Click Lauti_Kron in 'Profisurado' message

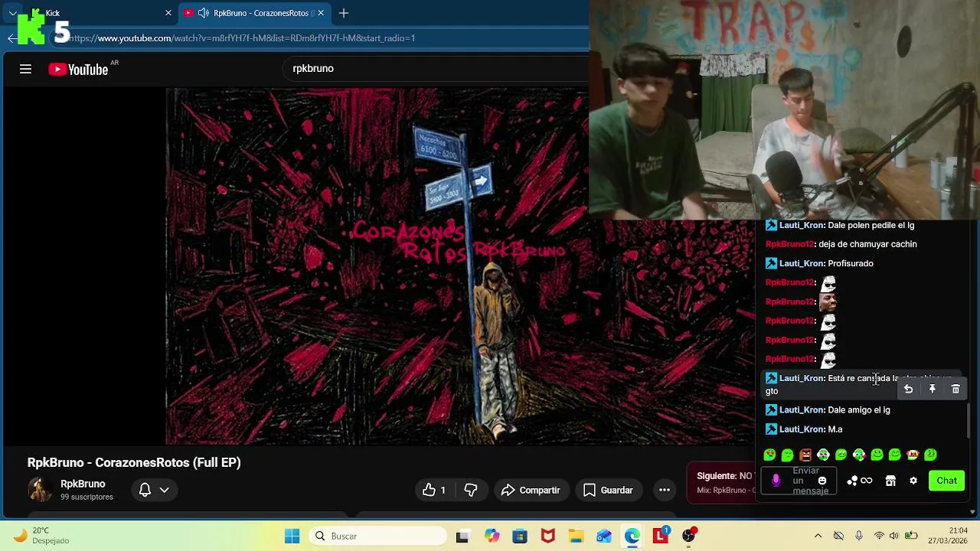(x=802, y=263)
